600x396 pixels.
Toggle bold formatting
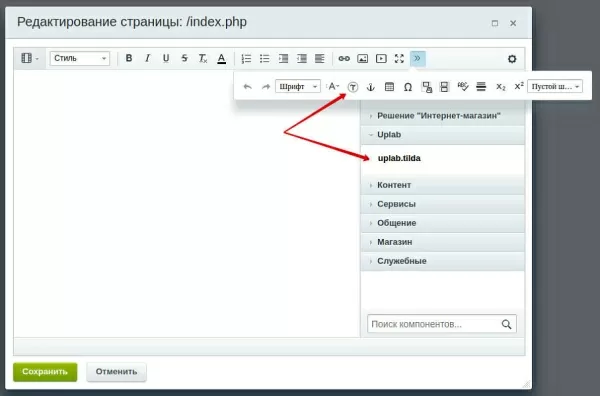click(129, 58)
